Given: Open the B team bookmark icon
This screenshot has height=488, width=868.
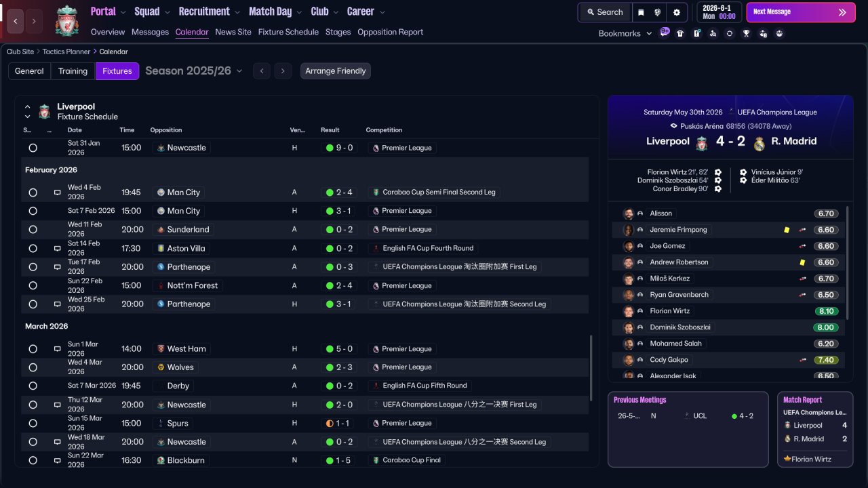Looking at the screenshot, I should pyautogui.click(x=763, y=33).
